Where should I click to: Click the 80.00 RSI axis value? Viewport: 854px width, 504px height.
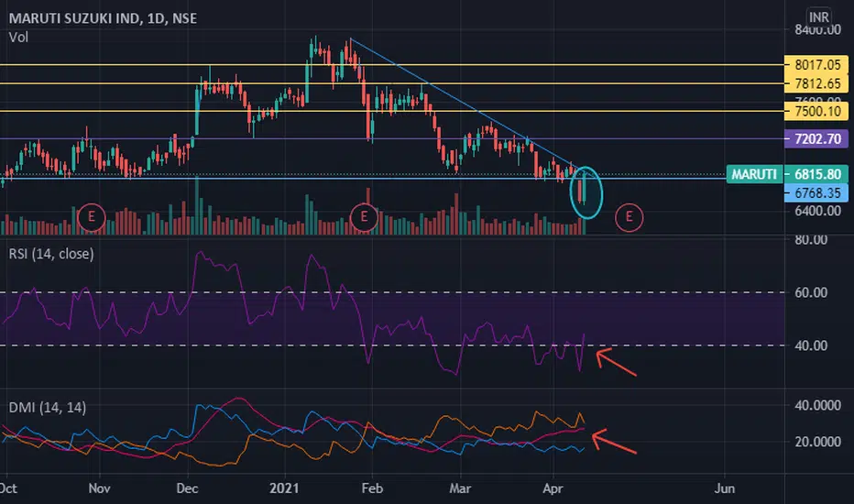810,240
